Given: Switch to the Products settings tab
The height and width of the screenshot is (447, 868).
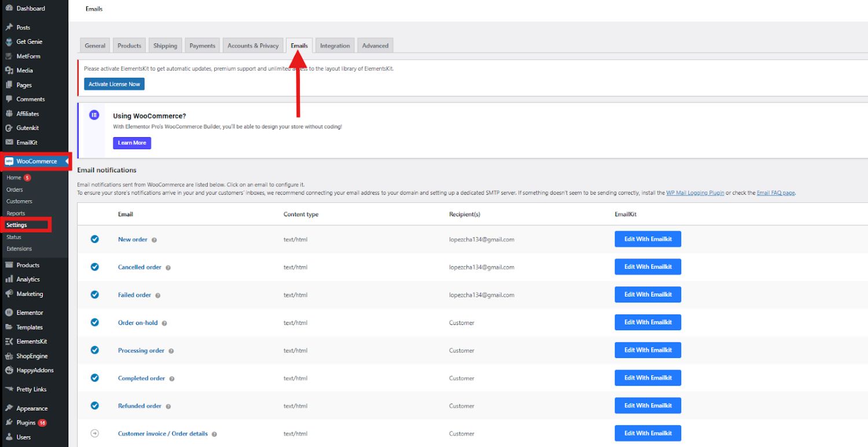Looking at the screenshot, I should click(x=129, y=46).
